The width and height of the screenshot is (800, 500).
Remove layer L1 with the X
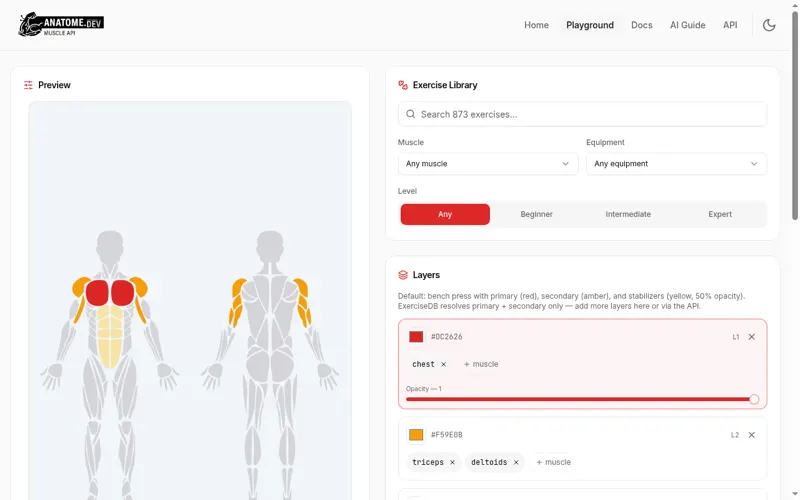(x=752, y=337)
